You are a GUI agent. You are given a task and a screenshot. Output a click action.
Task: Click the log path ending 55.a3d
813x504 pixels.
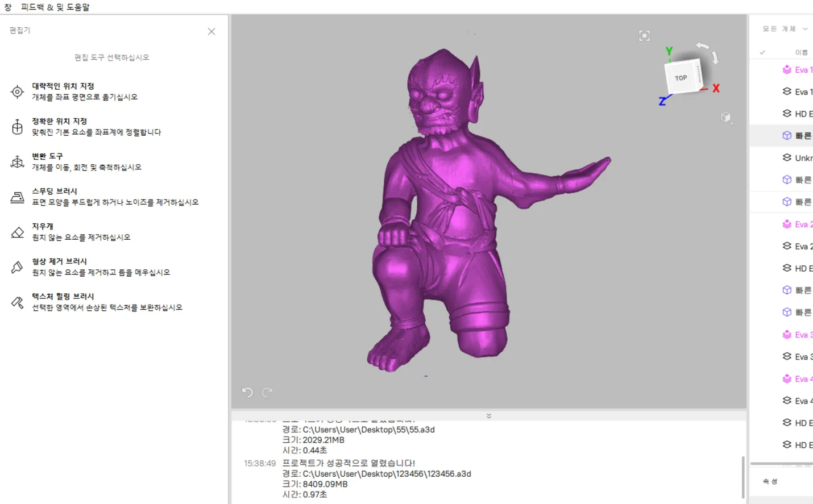(x=359, y=430)
